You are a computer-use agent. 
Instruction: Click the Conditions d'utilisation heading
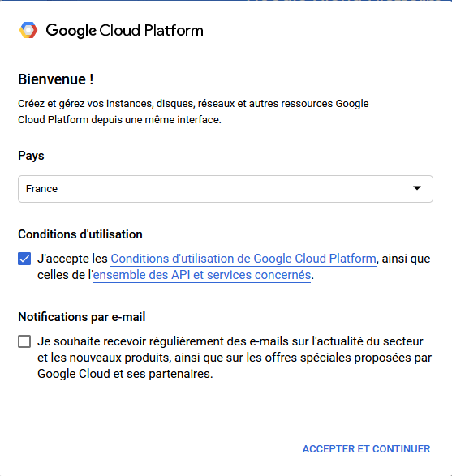[x=80, y=234]
